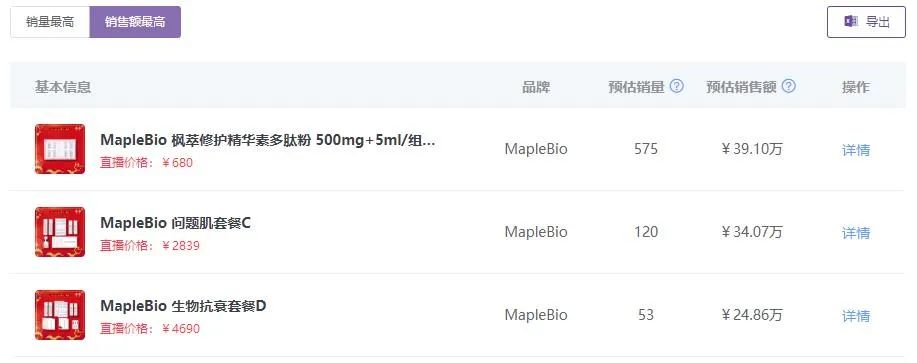This screenshot has width=917, height=363.
Task: Click help icon beside 预估销售额
Action: pos(789,87)
